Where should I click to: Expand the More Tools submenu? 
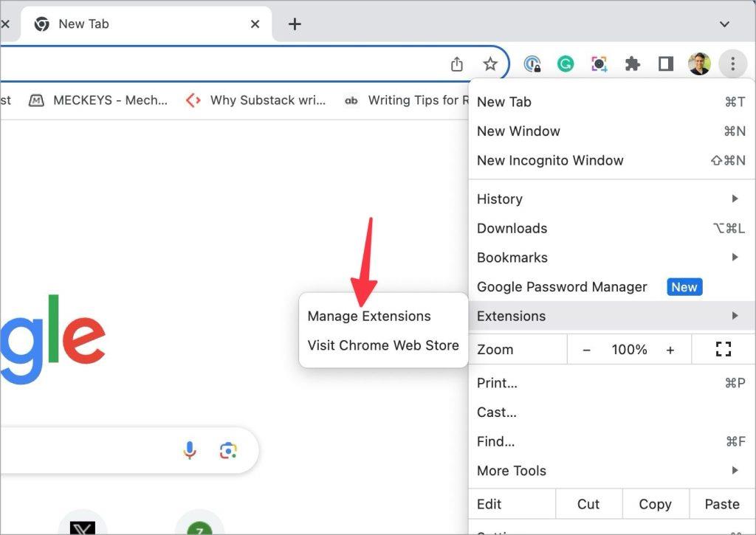(x=611, y=471)
